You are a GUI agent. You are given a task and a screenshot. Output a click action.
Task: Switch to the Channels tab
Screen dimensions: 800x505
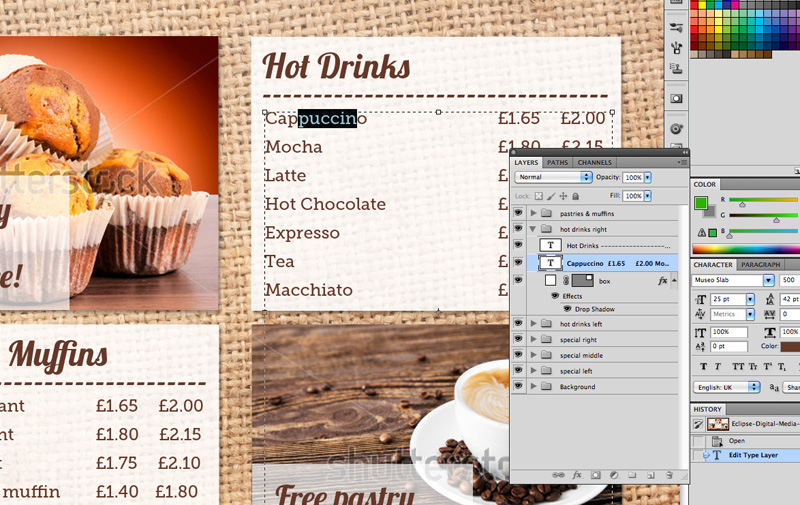(594, 162)
